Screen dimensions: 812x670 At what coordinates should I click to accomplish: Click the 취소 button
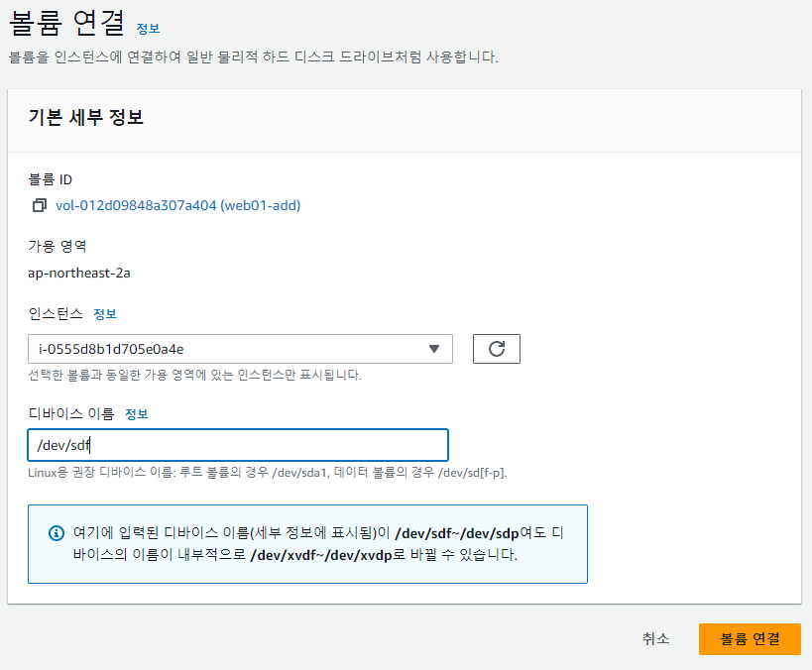pyautogui.click(x=655, y=639)
